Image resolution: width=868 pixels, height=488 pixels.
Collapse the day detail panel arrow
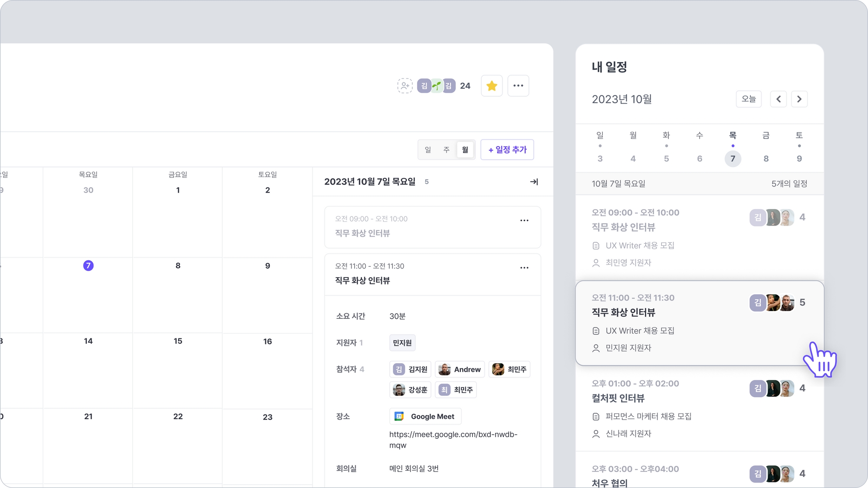(534, 182)
